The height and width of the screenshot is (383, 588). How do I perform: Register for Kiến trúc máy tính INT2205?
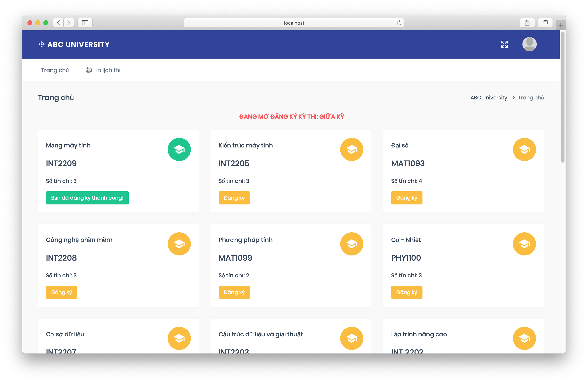[234, 198]
